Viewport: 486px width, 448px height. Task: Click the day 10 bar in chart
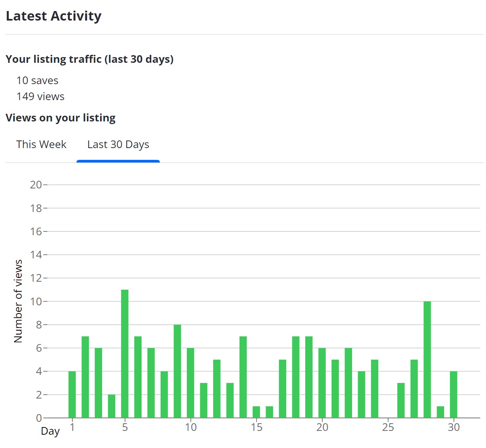pyautogui.click(x=191, y=383)
